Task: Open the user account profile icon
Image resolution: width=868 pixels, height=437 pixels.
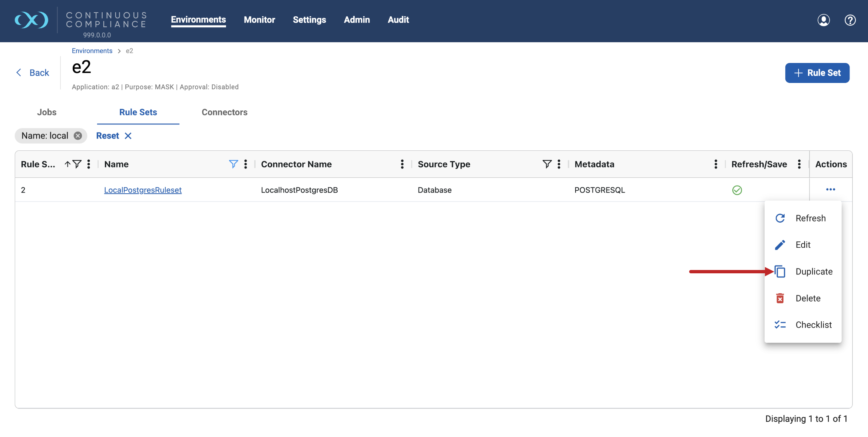Action: pyautogui.click(x=824, y=20)
